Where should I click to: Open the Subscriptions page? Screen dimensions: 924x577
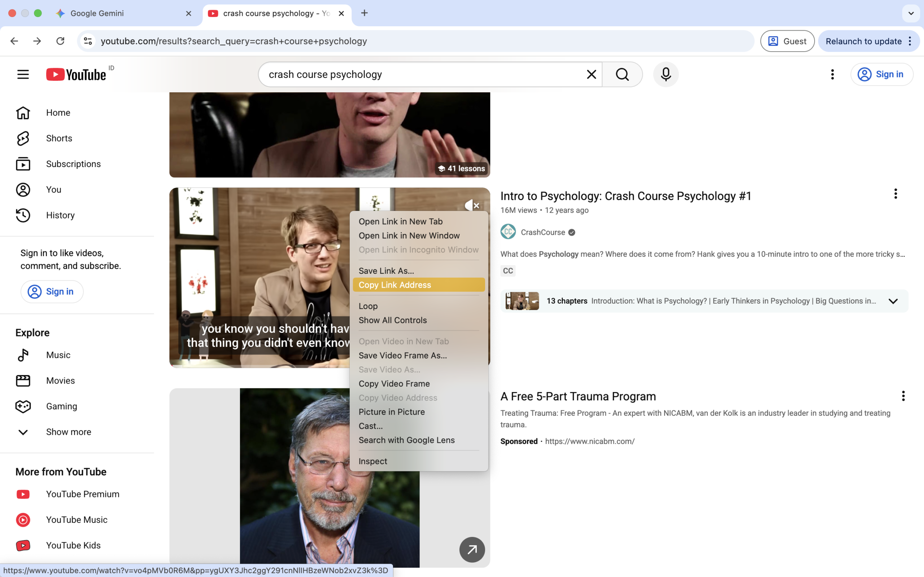(x=73, y=164)
